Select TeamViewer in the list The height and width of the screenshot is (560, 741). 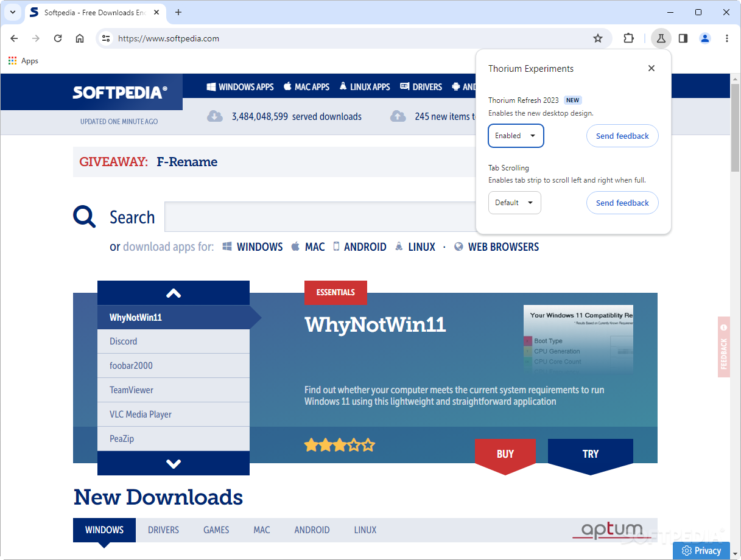(x=174, y=390)
